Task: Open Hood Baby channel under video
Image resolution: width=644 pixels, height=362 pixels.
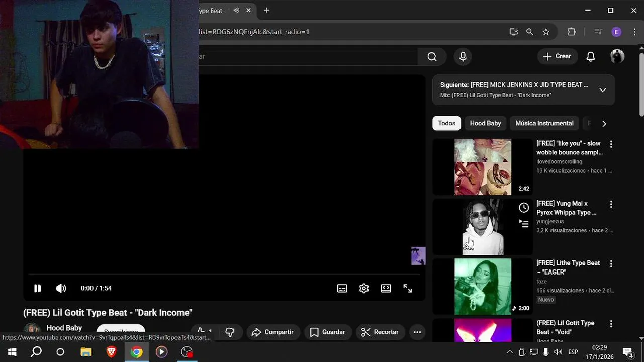Action: (64, 328)
